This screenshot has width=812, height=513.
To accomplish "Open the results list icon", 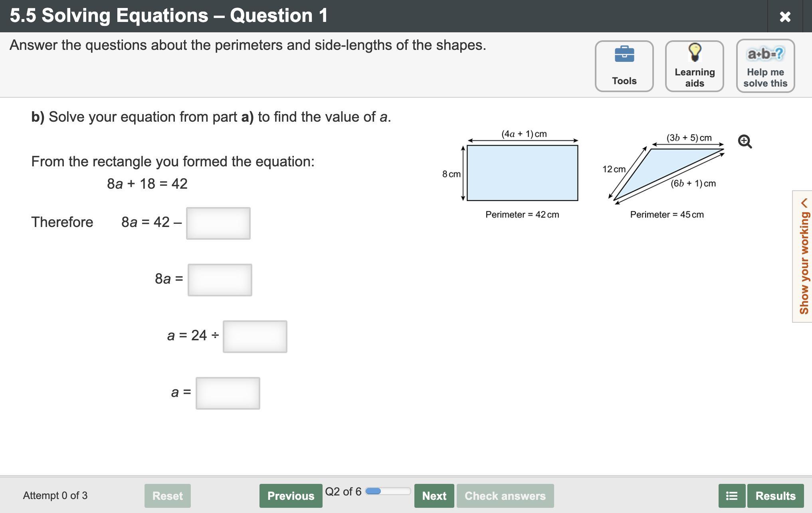I will [732, 496].
